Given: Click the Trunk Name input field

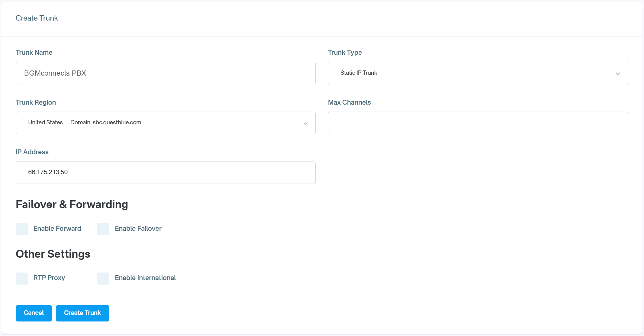Looking at the screenshot, I should (166, 73).
